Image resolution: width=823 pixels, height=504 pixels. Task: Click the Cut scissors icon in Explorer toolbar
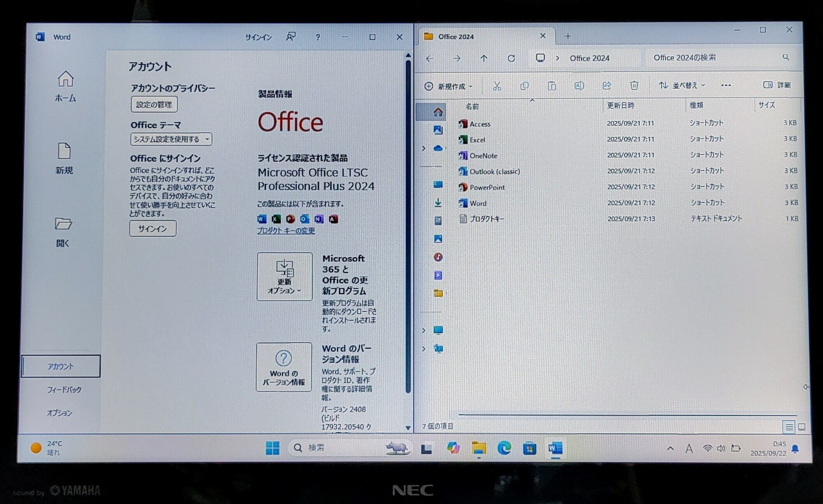pos(497,86)
